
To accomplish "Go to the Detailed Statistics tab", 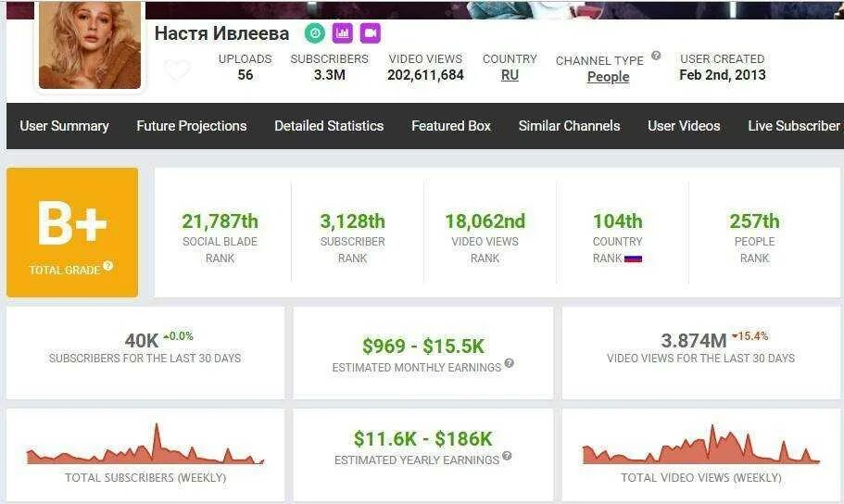I will click(329, 126).
